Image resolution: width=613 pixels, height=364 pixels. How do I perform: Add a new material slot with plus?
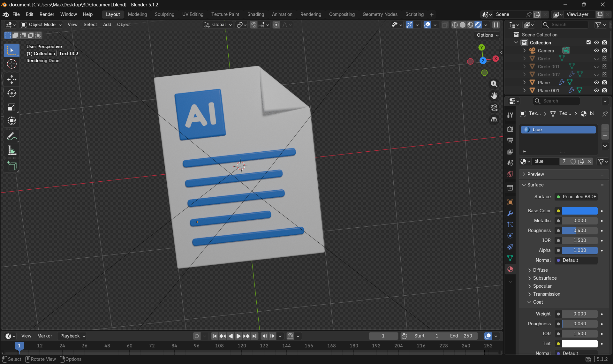coord(605,128)
